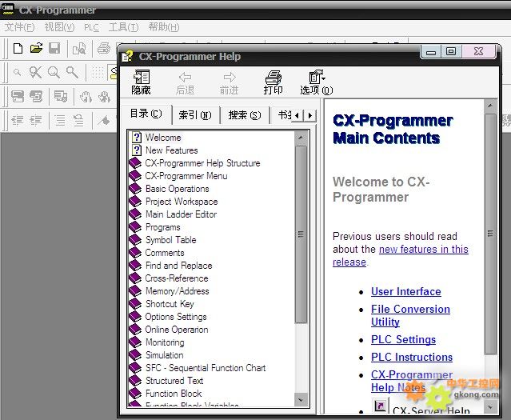Click the floppy disk Save icon

[x=54, y=48]
